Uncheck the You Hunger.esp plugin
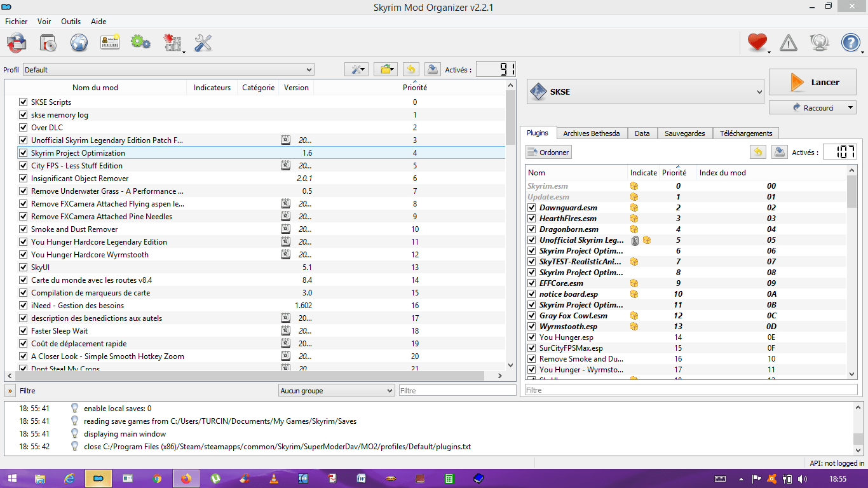 [x=532, y=337]
